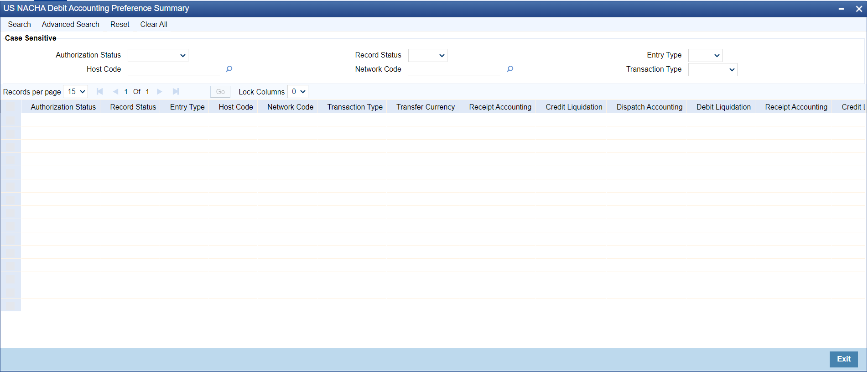This screenshot has height=372, width=868.
Task: Focus the Network Code input field
Action: click(454, 69)
